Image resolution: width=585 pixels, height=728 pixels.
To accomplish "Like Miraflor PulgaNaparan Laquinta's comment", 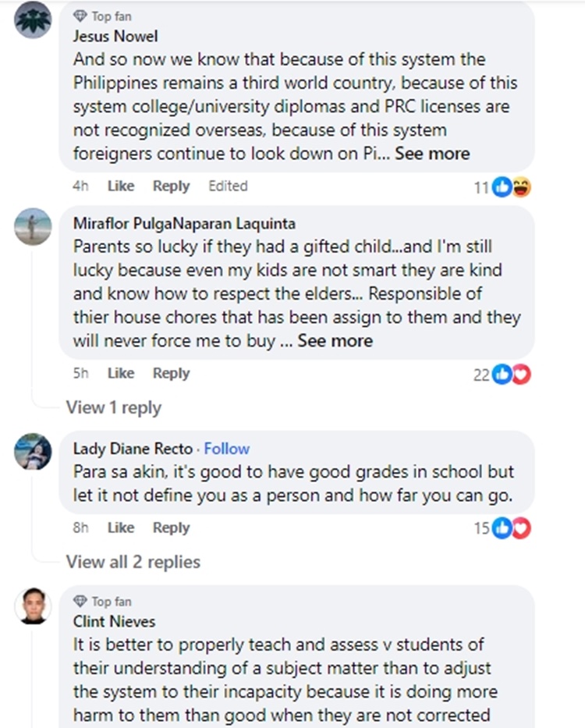I will (121, 373).
